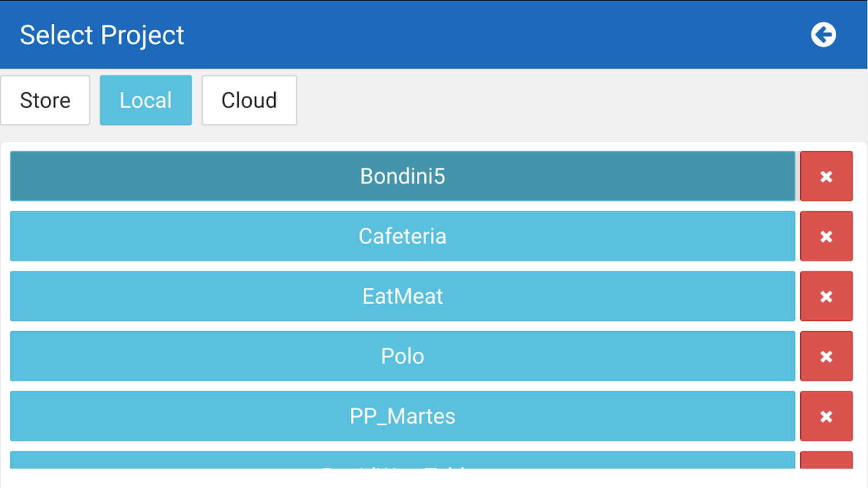Open the Bondini5 project
868x488 pixels.
402,176
